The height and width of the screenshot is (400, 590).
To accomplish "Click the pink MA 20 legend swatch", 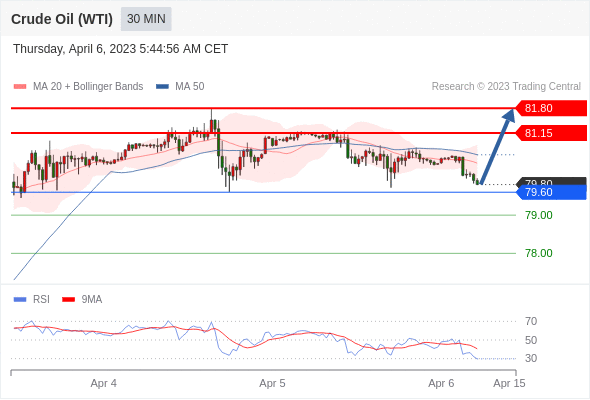I will (x=20, y=87).
